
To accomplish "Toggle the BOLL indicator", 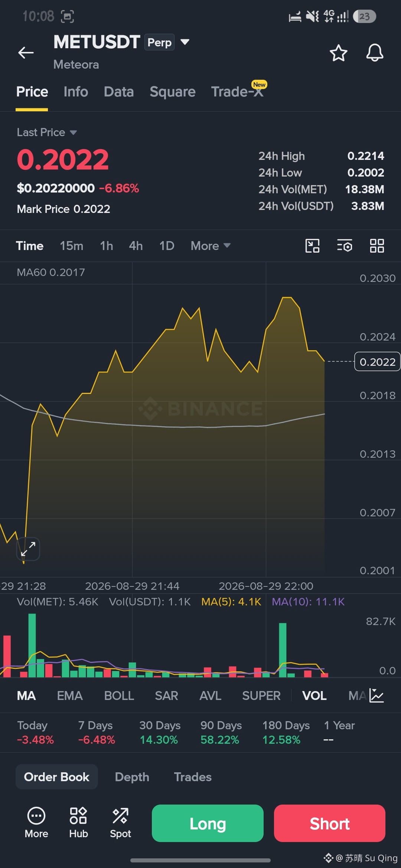I will [x=119, y=696].
